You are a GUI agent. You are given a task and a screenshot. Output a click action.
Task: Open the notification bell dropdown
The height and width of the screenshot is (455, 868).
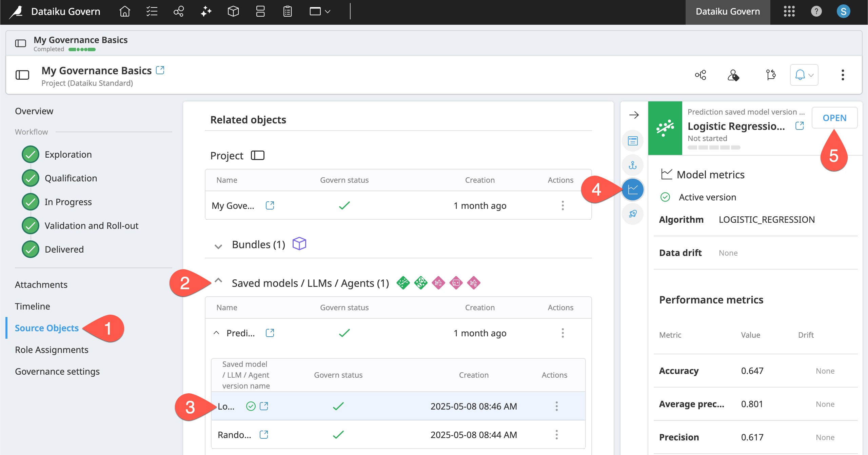(x=804, y=75)
